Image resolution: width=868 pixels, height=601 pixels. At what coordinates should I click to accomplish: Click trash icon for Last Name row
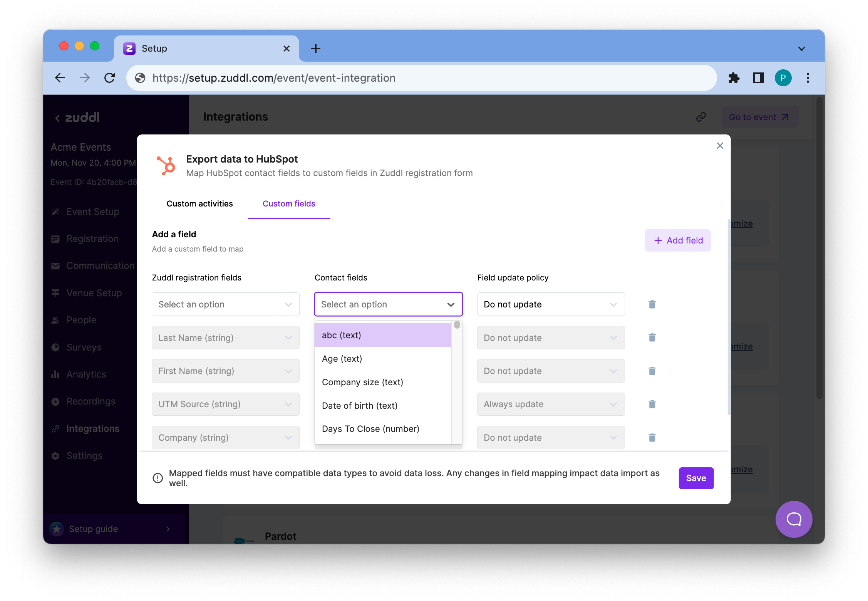[652, 337]
